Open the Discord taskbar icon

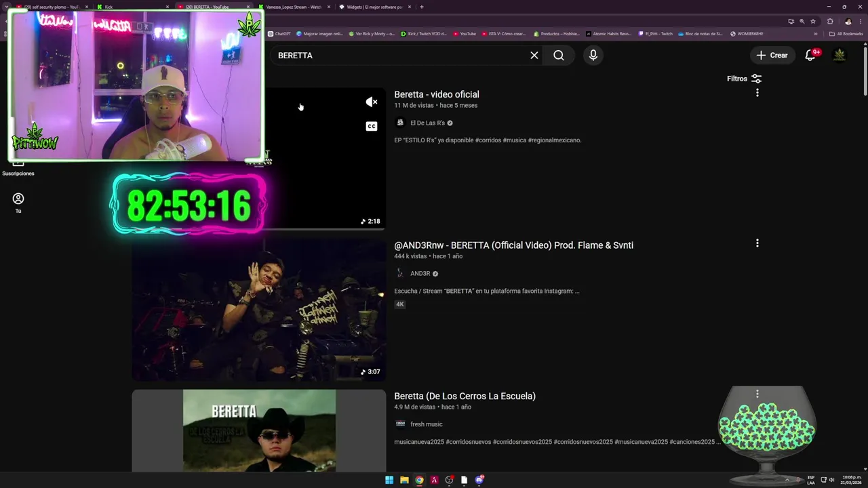pyautogui.click(x=479, y=480)
